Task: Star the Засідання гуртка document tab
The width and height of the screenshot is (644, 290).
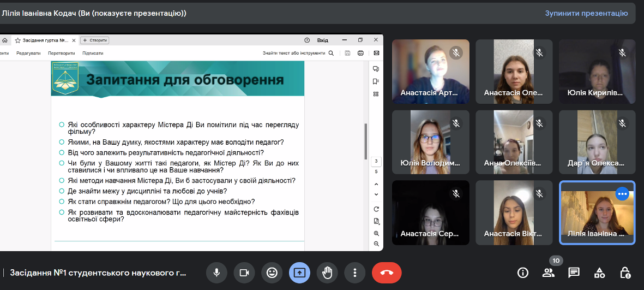Action: pos(17,40)
